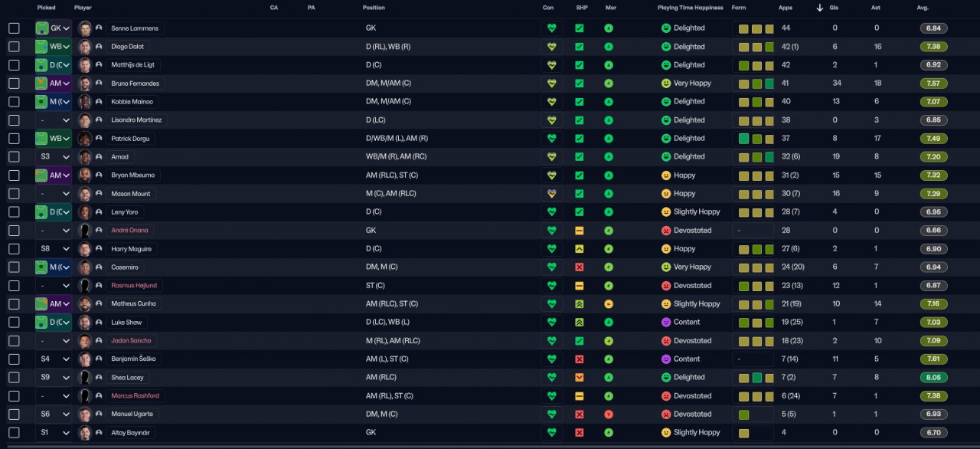Open Kobbie Mainoo's player name
This screenshot has width=980, height=449.
pos(132,102)
